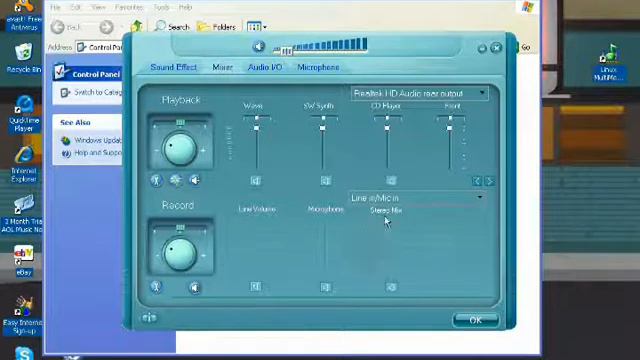
Task: Decrease Record volume with minus sign
Action: click(x=157, y=256)
